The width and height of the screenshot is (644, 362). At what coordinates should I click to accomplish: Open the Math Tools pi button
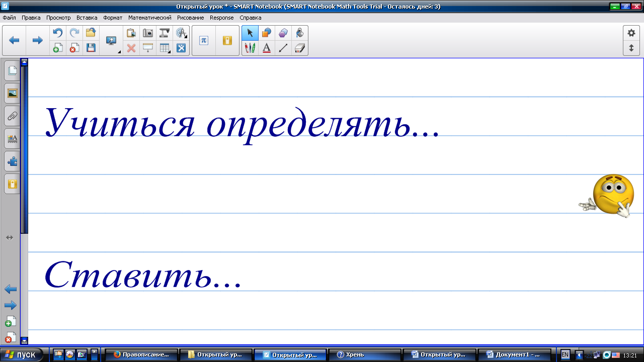204,40
